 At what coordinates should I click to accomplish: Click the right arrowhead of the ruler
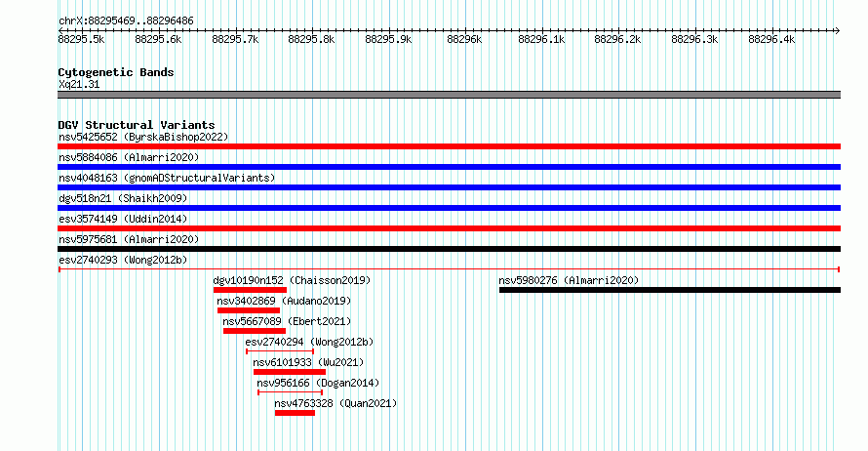pos(837,30)
